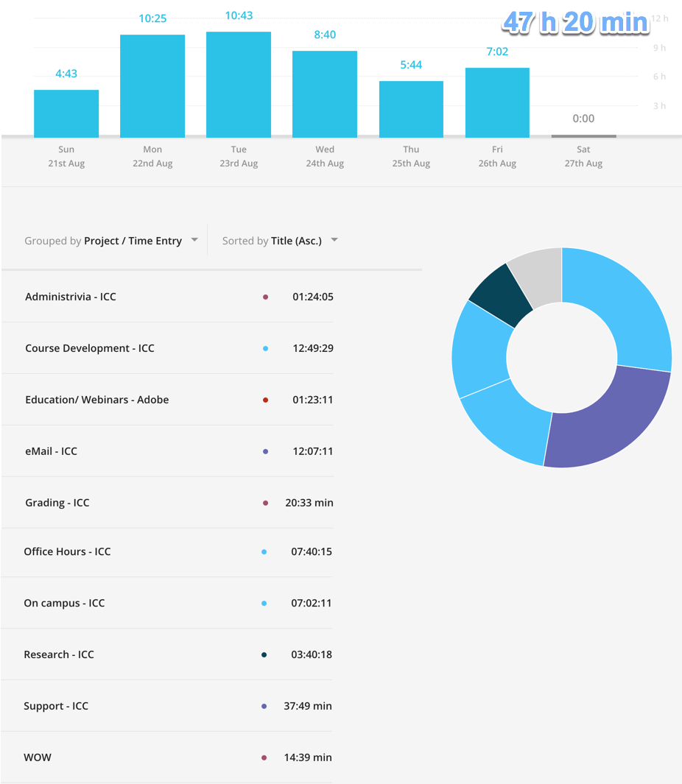682x784 pixels.
Task: Click the 12:07:11 duration value
Action: pyautogui.click(x=313, y=451)
